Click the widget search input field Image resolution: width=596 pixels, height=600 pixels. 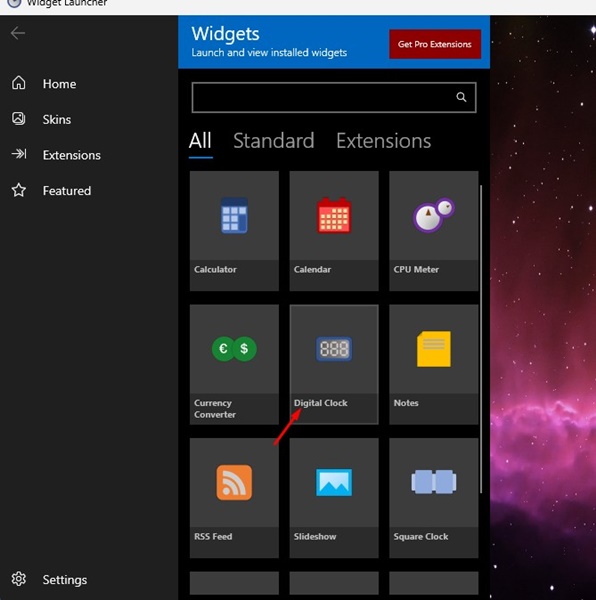coord(334,97)
